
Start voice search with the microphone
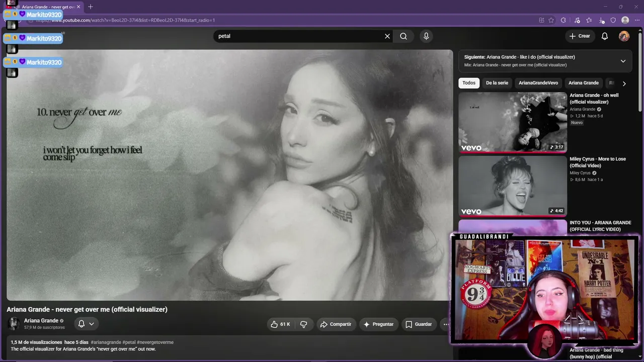426,36
